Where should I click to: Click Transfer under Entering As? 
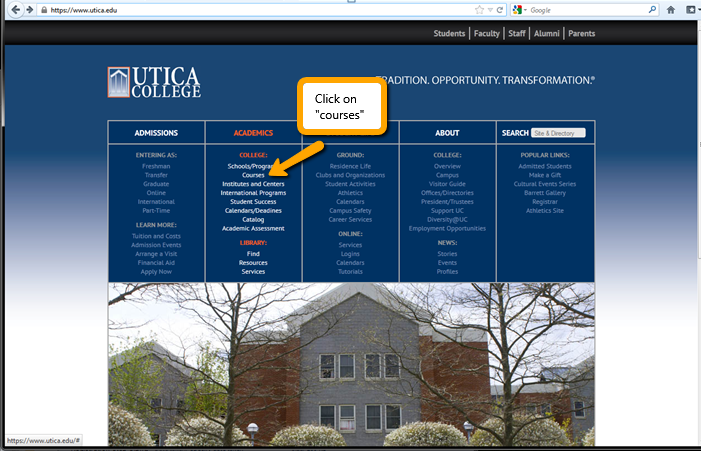click(x=156, y=175)
